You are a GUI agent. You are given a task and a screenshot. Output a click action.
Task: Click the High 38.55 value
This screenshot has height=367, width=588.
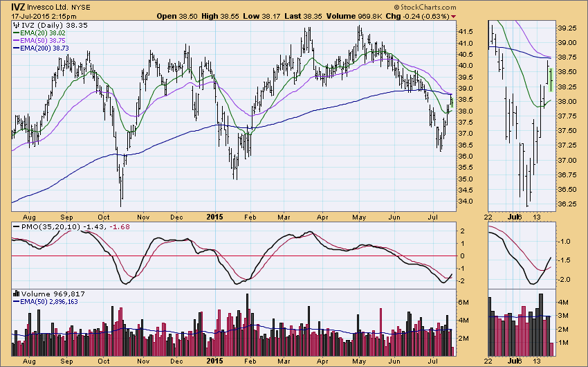220,16
